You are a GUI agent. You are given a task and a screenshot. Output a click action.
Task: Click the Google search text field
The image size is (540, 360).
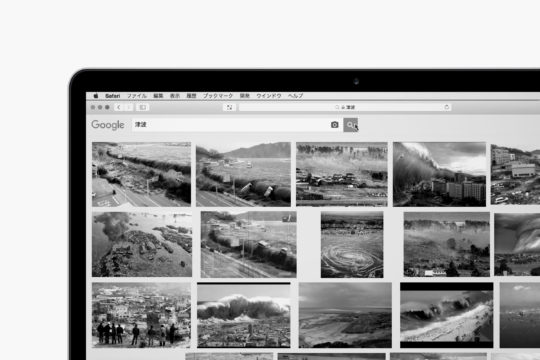click(230, 125)
